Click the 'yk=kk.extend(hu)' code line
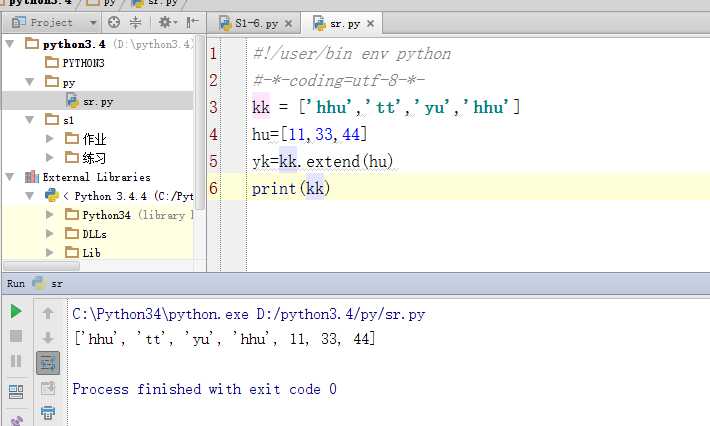The height and width of the screenshot is (426, 710). (322, 161)
